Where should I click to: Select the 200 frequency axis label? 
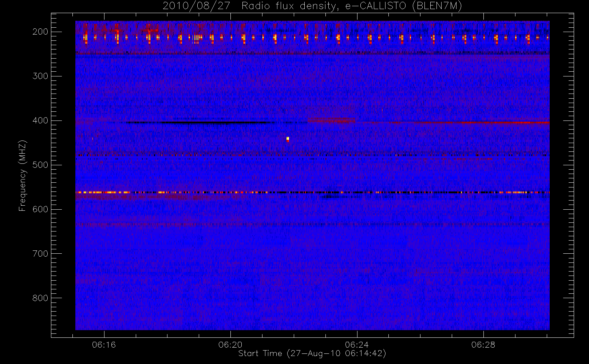pos(40,32)
